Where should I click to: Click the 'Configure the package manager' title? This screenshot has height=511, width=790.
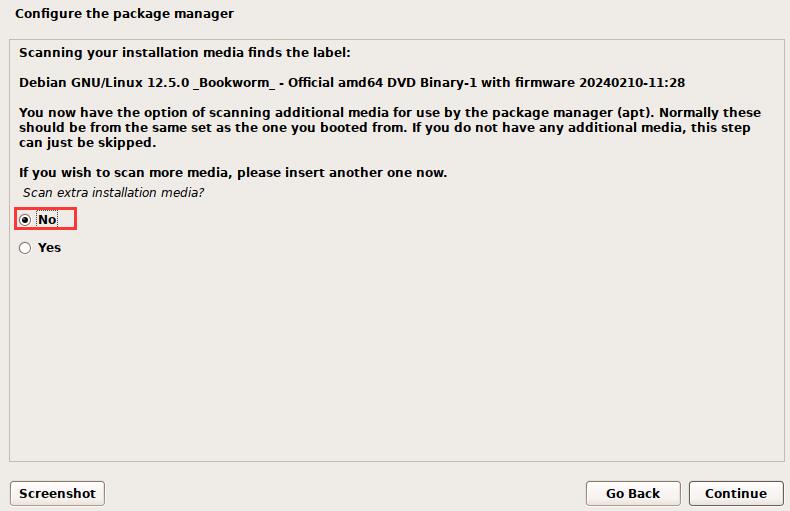(x=124, y=14)
